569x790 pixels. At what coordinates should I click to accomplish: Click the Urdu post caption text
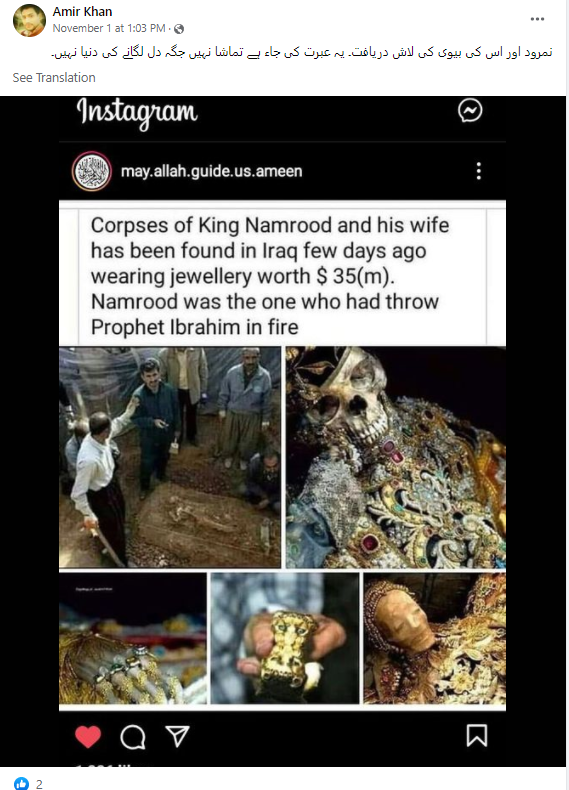[302, 52]
